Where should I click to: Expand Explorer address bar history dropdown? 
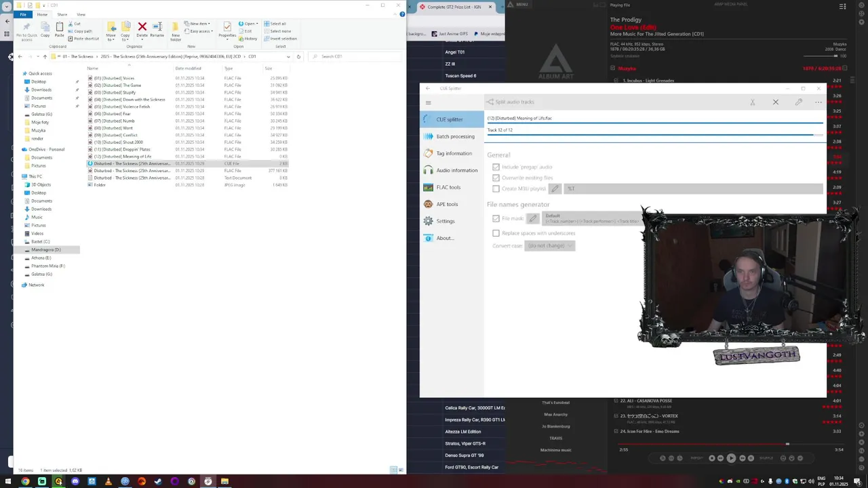pos(288,56)
